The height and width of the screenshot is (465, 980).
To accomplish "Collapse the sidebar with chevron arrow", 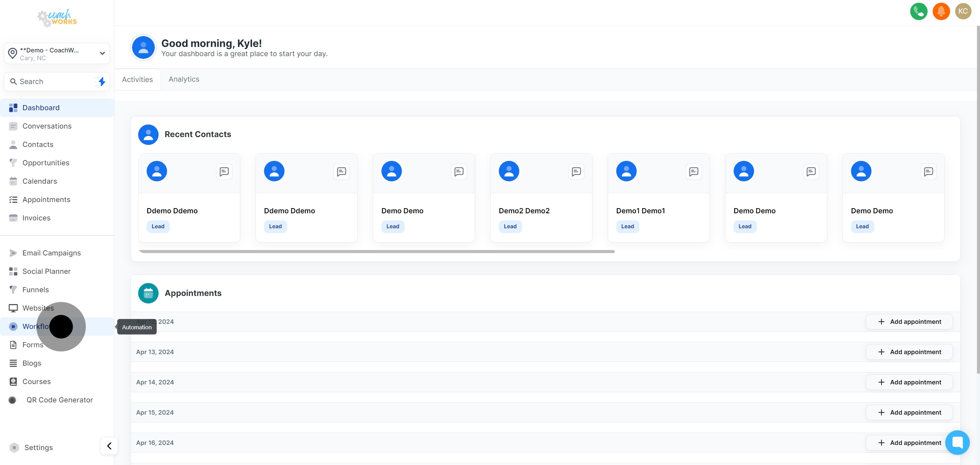I will coord(109,446).
